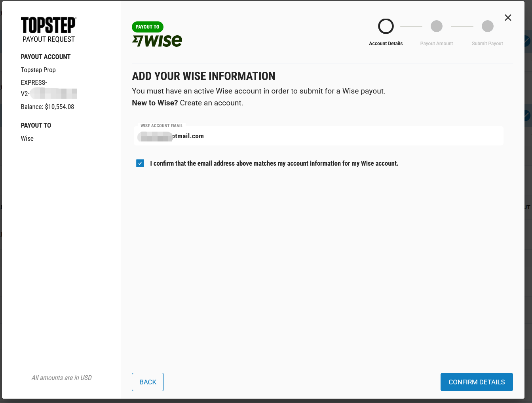Click the Wise value under Payout To
This screenshot has height=403, width=532.
tap(27, 138)
